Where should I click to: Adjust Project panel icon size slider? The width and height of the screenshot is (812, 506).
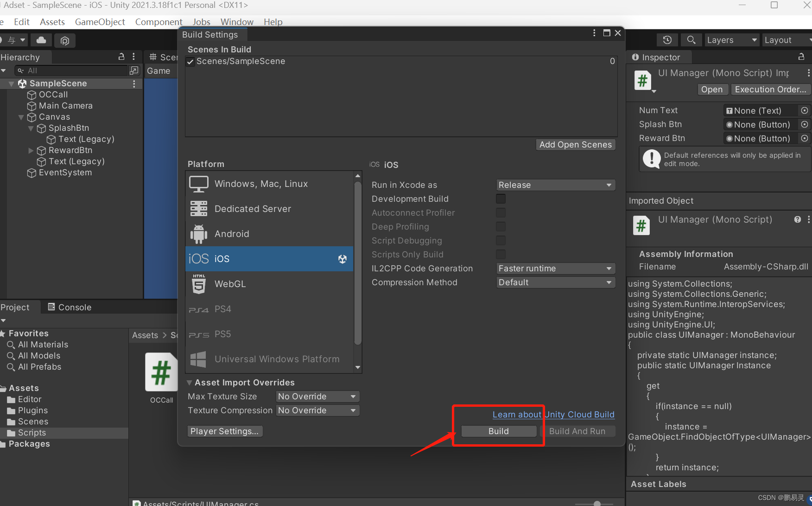click(597, 503)
